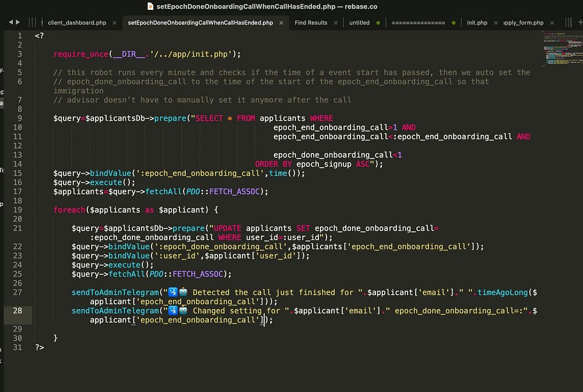Open the untitled tab

tap(359, 23)
